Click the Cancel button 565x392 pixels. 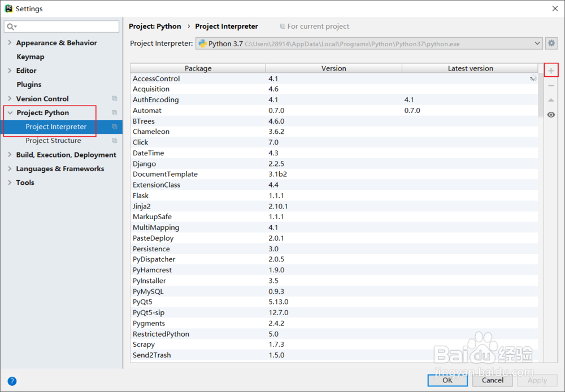(493, 380)
